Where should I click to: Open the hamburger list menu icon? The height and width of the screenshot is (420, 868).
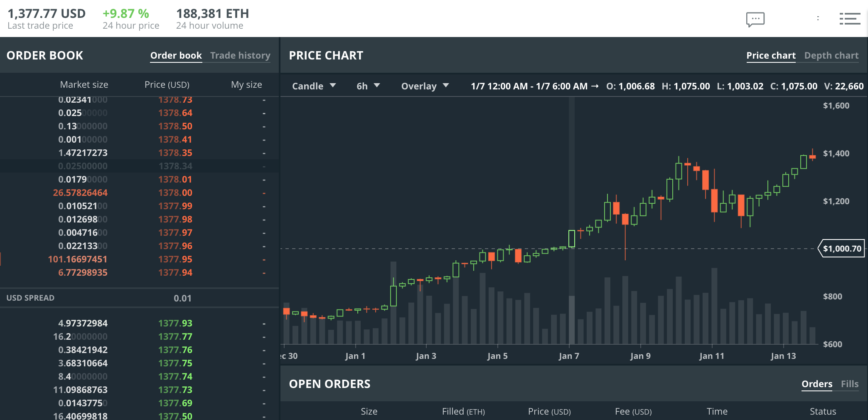tap(850, 19)
